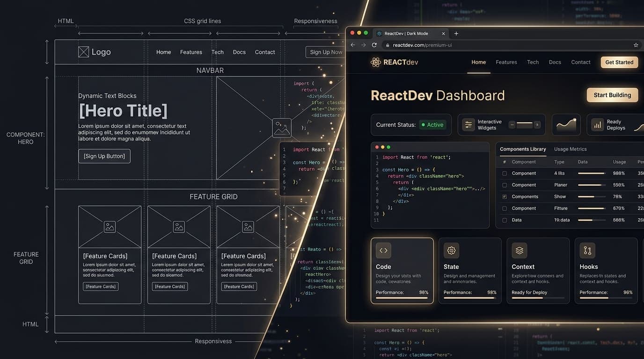Click the 'State' card title
Viewport: 644px width, 359px height.
[451, 267]
